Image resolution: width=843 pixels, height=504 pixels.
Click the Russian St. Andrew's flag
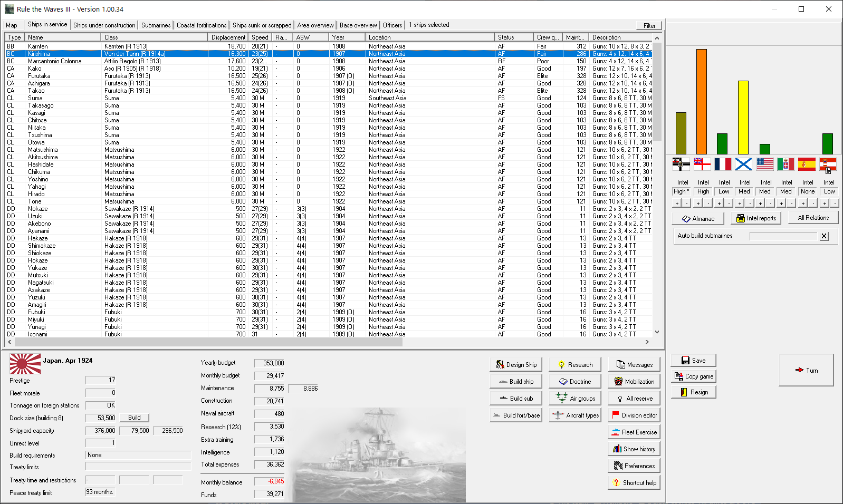[744, 164]
